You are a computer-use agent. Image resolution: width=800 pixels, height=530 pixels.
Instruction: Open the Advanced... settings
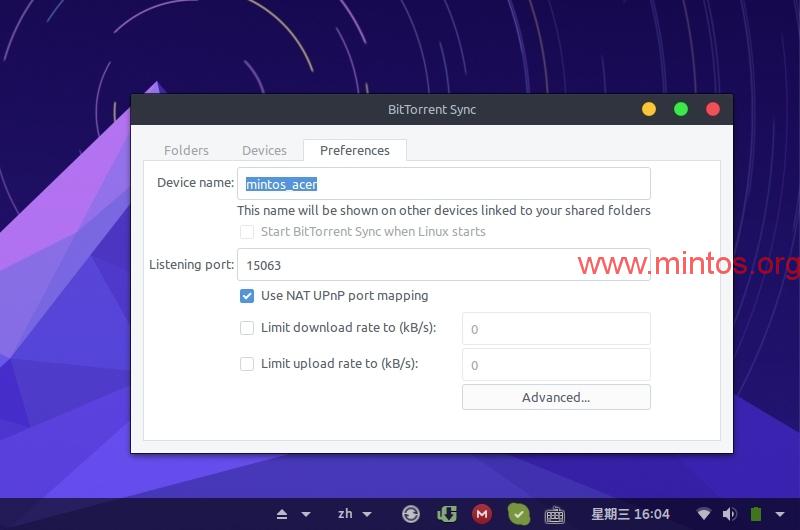pos(556,397)
